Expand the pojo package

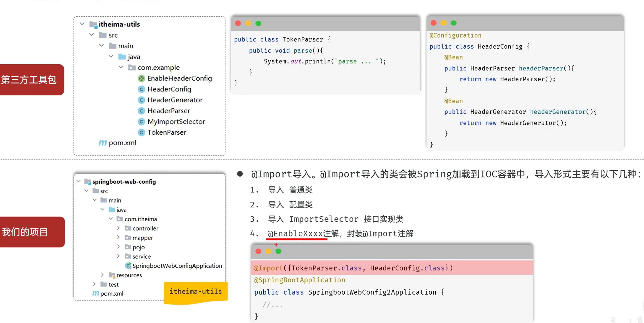coord(118,246)
